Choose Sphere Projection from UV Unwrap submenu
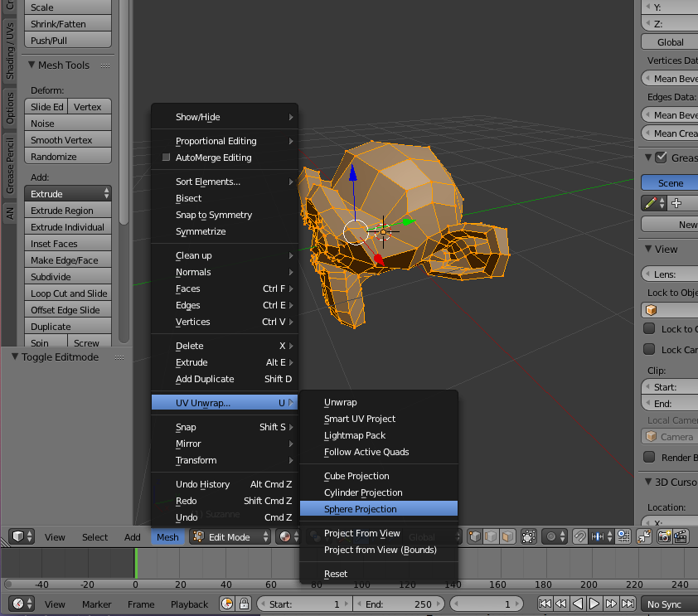Image resolution: width=698 pixels, height=616 pixels. pyautogui.click(x=379, y=509)
